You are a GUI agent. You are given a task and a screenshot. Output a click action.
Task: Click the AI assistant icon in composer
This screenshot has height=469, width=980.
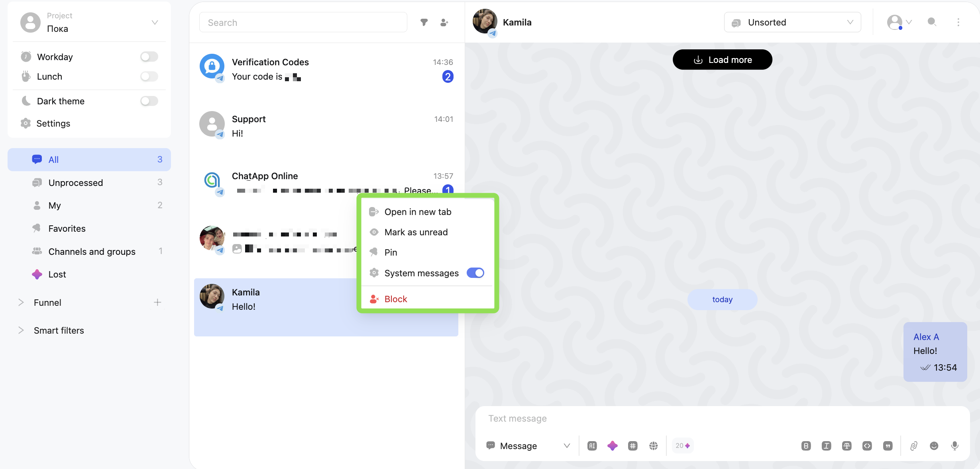click(592, 446)
